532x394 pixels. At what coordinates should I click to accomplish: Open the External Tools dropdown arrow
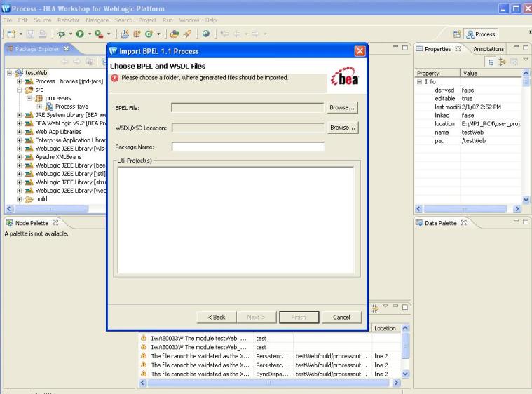pyautogui.click(x=109, y=34)
